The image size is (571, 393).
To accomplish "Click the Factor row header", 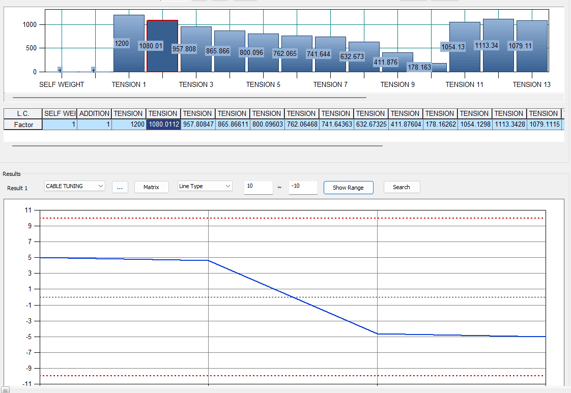I will point(23,125).
